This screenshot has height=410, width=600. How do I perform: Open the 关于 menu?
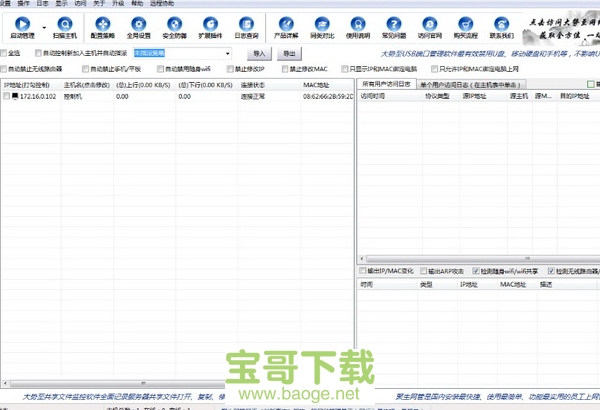click(99, 3)
